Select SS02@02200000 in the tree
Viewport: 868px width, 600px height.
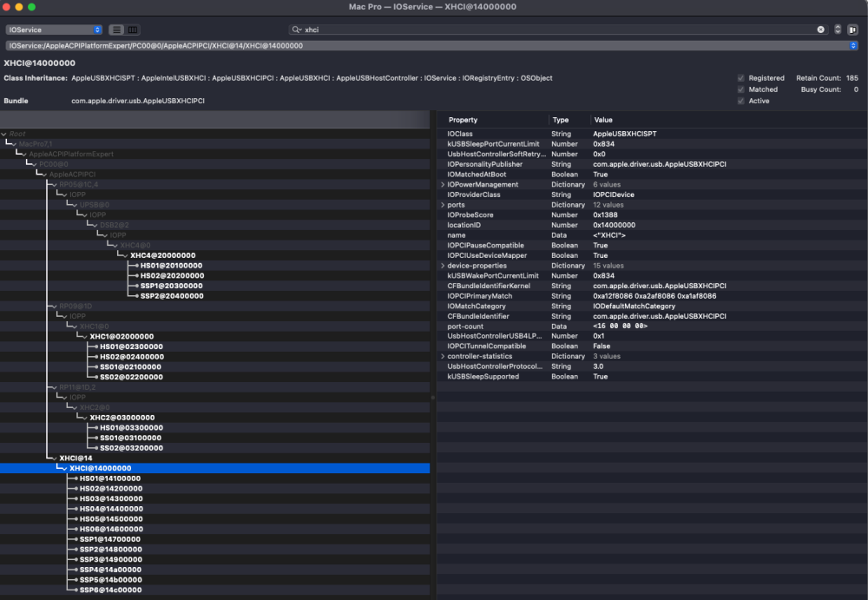(131, 378)
